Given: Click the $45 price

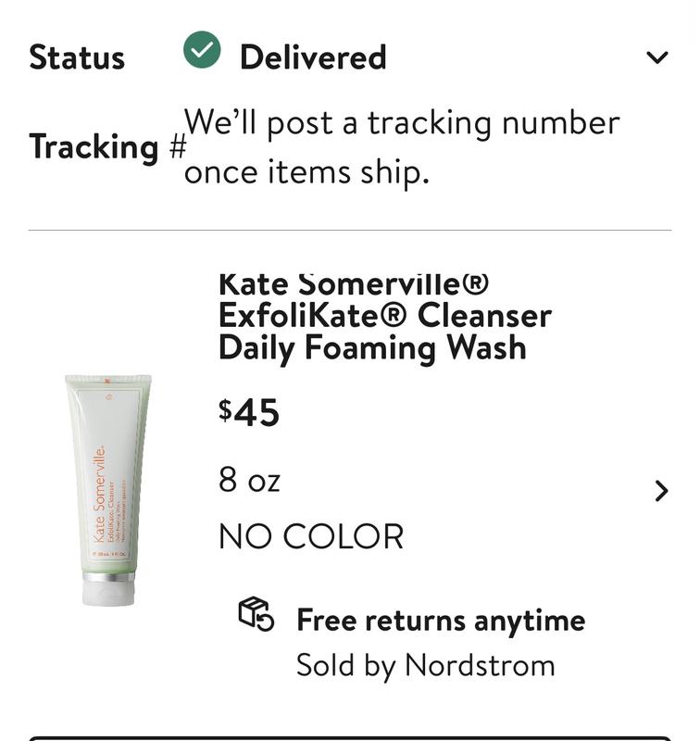Looking at the screenshot, I should click(249, 412).
